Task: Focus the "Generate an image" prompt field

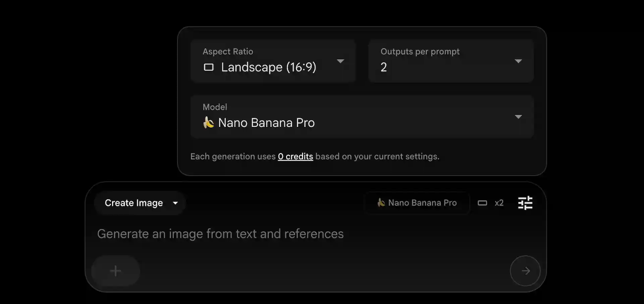Action: point(220,234)
